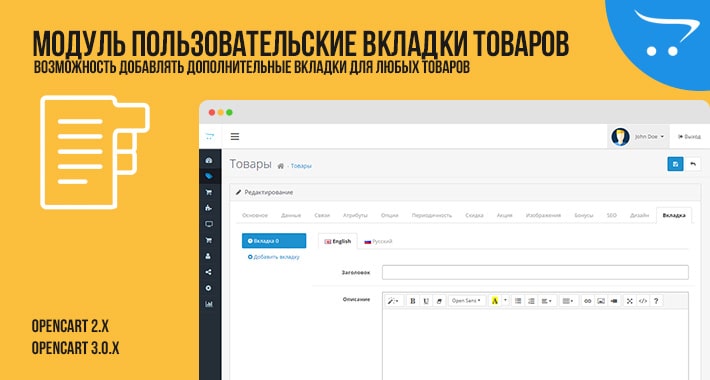710x380 pixels.
Task: Open the Extensions puzzle sidebar icon
Action: (x=209, y=208)
